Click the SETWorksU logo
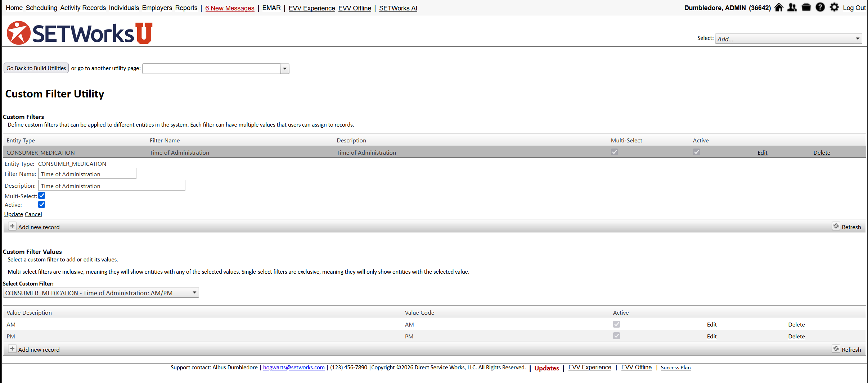 coord(80,33)
